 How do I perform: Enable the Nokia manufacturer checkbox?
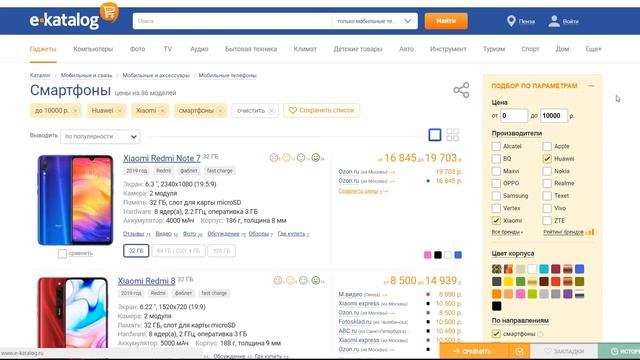click(547, 171)
